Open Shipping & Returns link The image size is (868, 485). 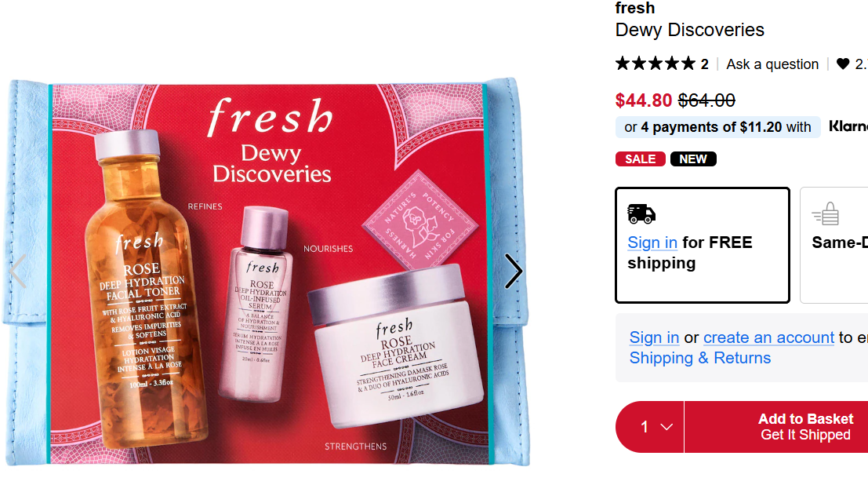click(699, 358)
